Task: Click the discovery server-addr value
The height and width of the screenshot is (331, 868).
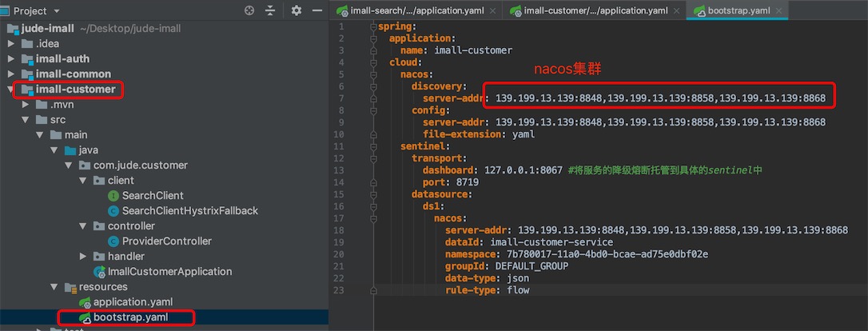Action: coord(660,98)
